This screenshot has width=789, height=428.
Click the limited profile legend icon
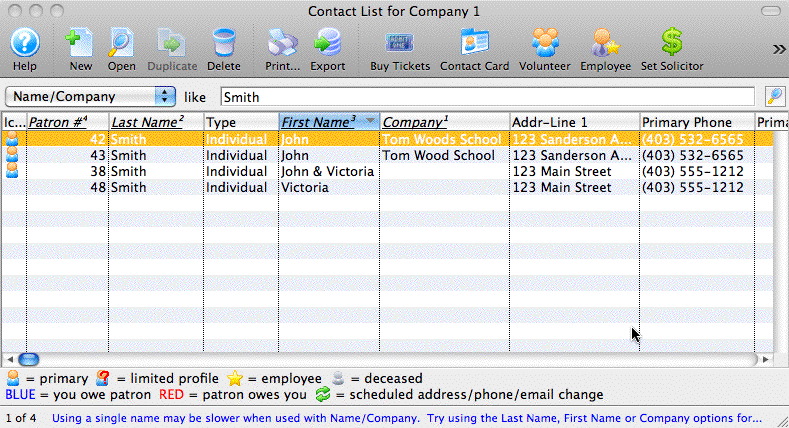click(x=103, y=378)
